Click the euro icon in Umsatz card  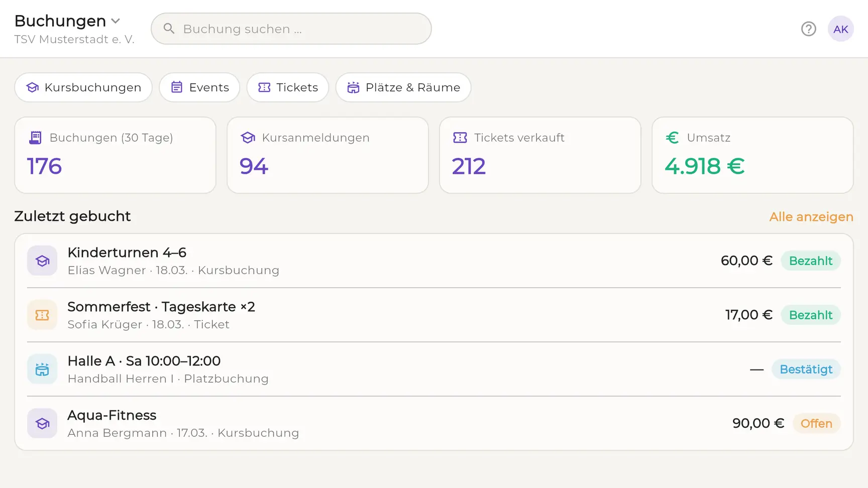coord(672,138)
